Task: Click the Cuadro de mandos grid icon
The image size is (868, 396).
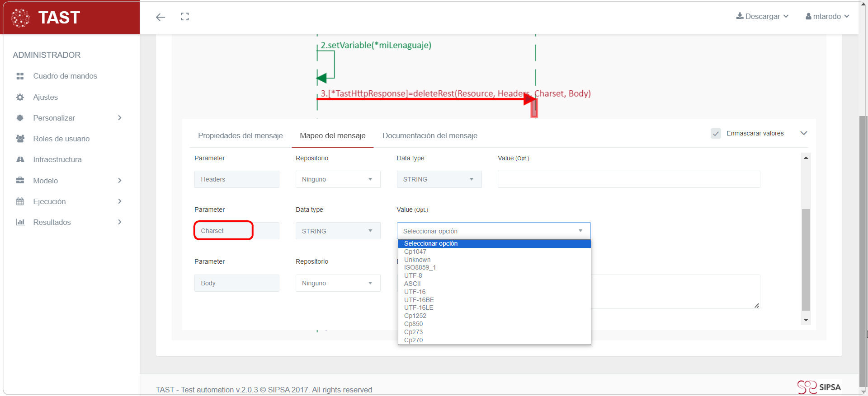Action: tap(20, 76)
